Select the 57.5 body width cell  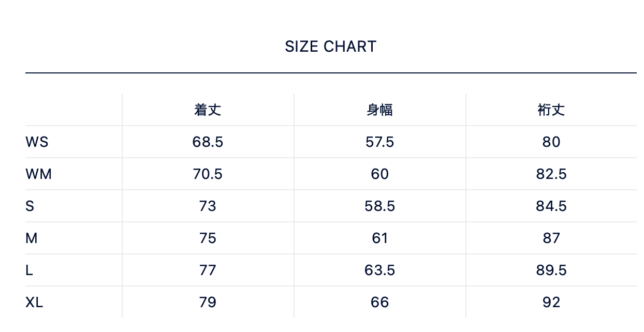(379, 142)
